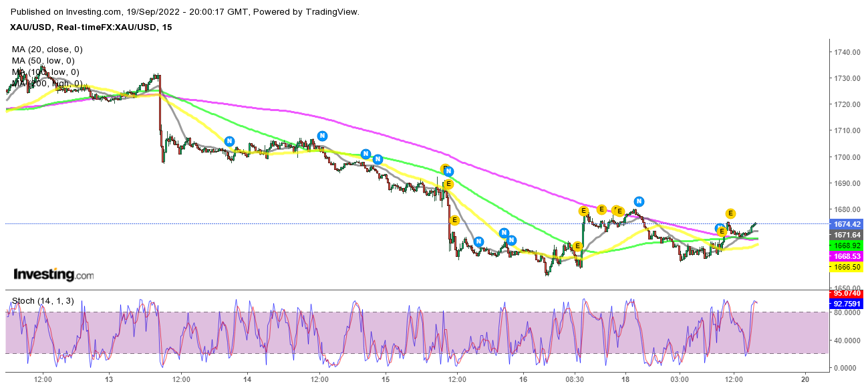The image size is (868, 388).
Task: Open the Investing.com logo link
Action: tap(53, 274)
